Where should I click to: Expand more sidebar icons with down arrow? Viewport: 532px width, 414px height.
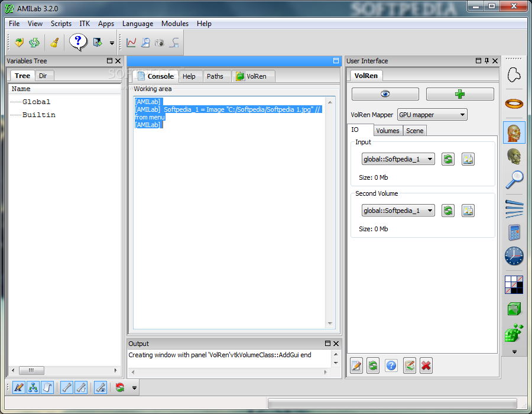514,352
